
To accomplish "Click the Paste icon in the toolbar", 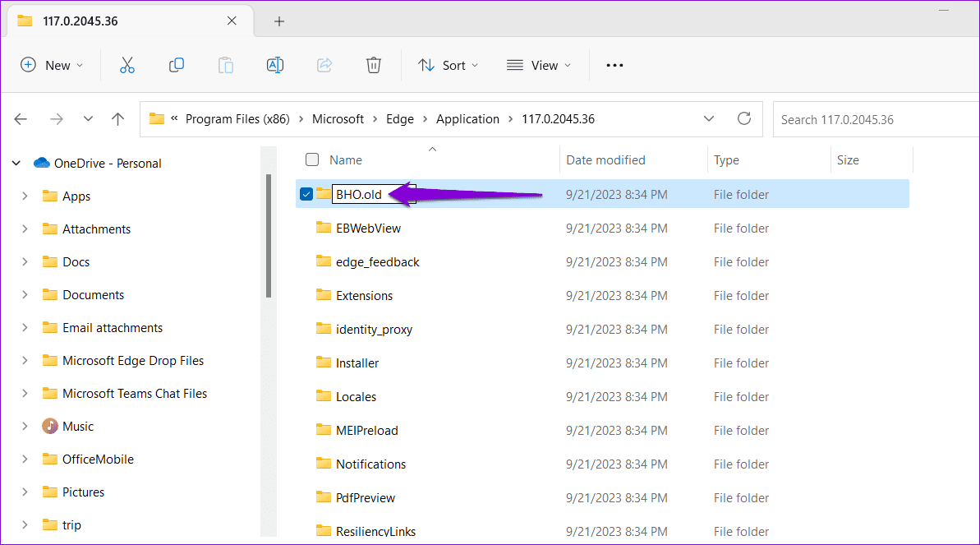I will point(225,65).
